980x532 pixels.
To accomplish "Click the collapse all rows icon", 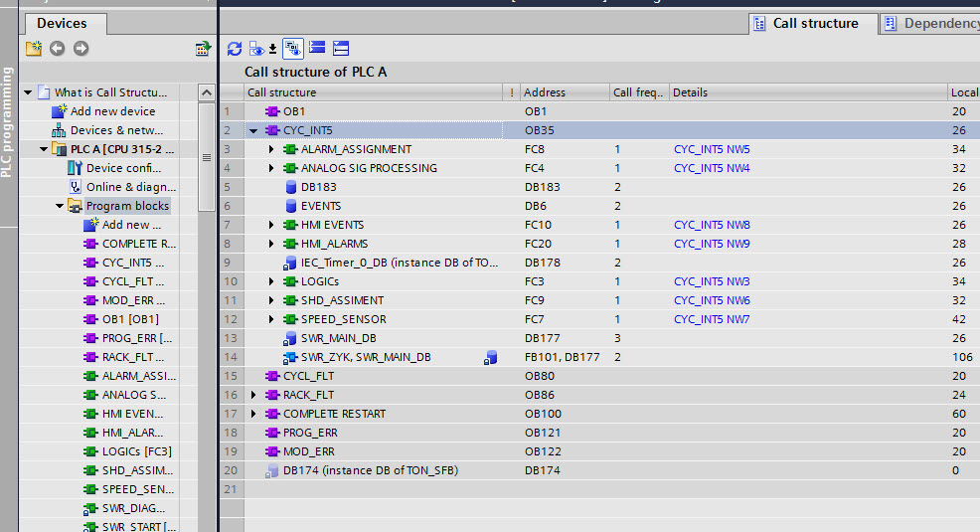I will tap(341, 48).
